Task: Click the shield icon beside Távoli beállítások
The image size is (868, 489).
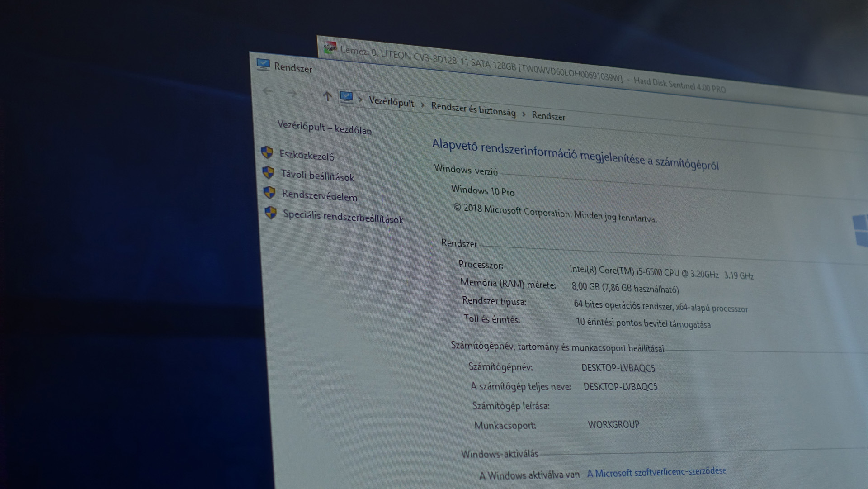Action: tap(269, 172)
